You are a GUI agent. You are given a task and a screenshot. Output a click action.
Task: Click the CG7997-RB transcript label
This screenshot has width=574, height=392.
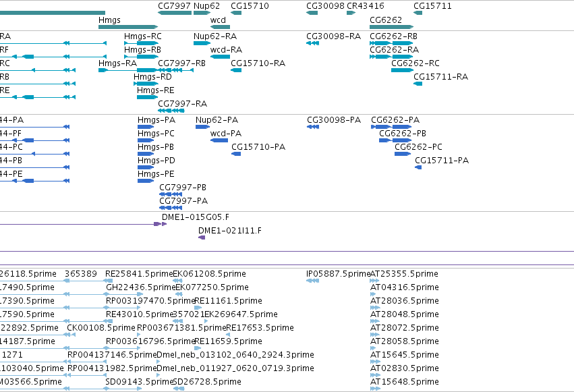point(181,63)
